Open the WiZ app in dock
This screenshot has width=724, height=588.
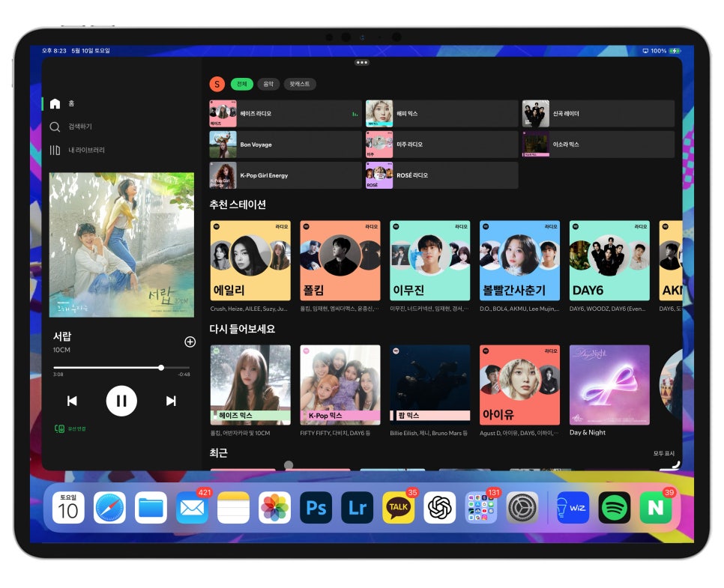point(573,508)
